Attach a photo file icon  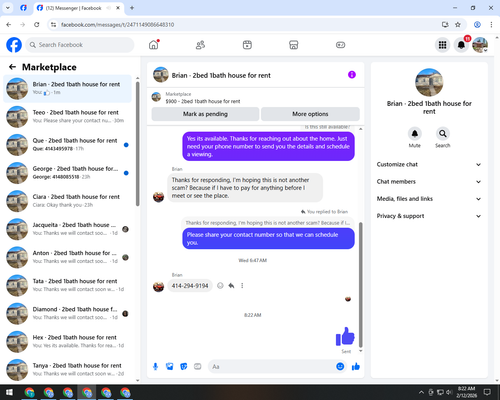tap(170, 367)
